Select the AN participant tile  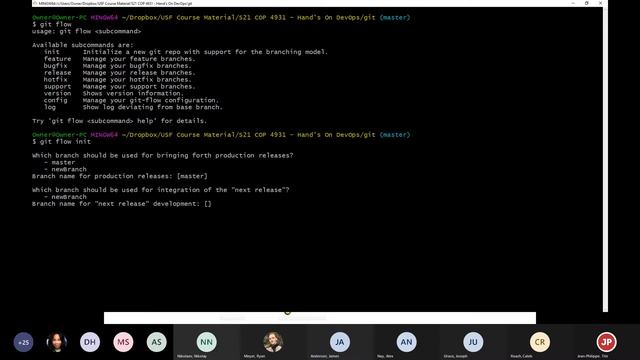tap(407, 342)
